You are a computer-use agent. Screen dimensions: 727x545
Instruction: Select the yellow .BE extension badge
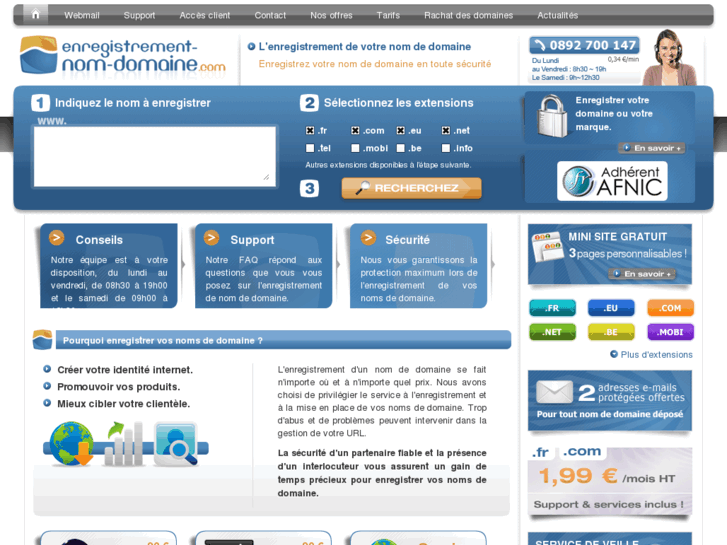pos(611,332)
